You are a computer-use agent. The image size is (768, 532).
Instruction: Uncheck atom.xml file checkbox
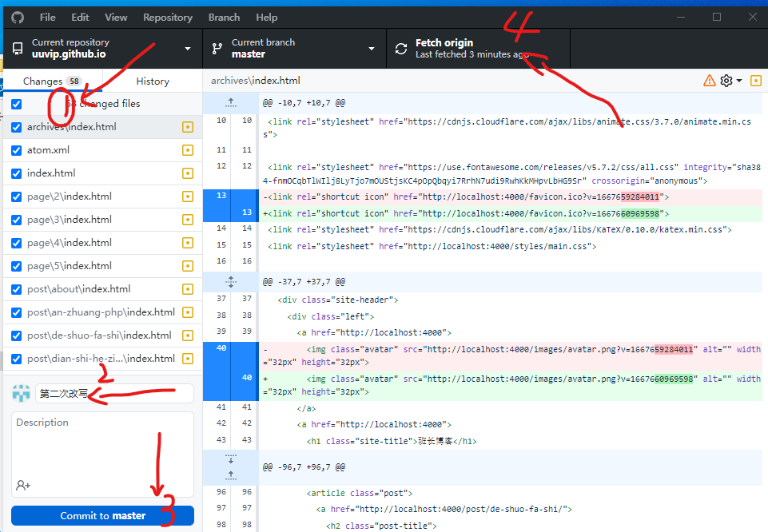pos(16,150)
